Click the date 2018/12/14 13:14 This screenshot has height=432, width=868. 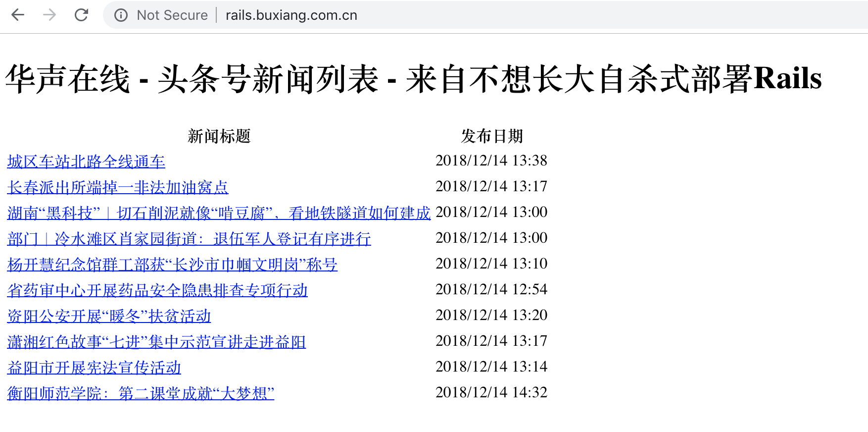pos(491,367)
